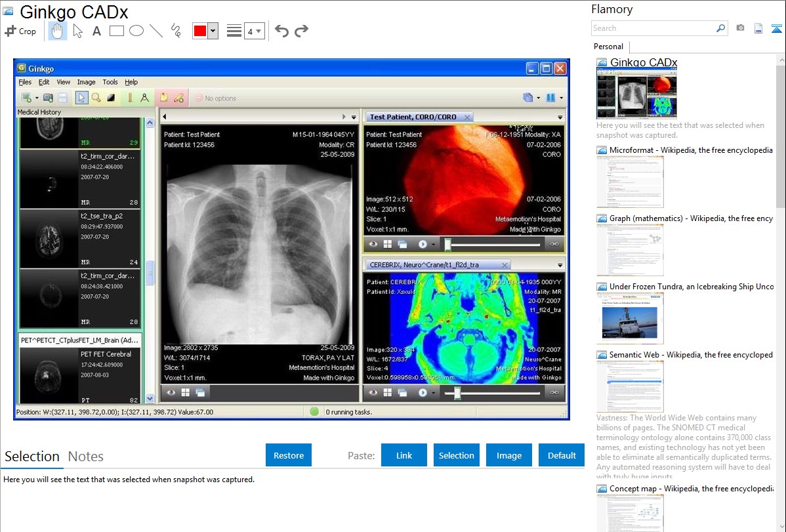Click the magnifier zoom tool in Ginkgo toolbar
786x532 pixels.
click(x=96, y=98)
